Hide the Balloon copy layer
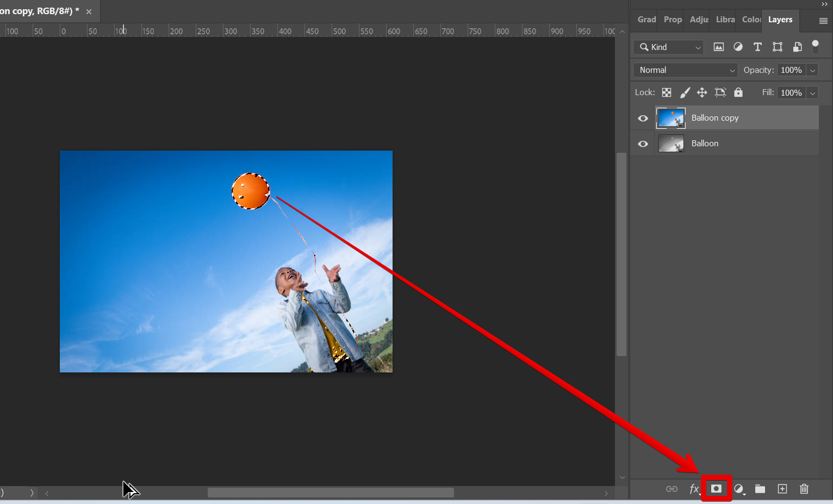This screenshot has height=504, width=833. tap(643, 118)
